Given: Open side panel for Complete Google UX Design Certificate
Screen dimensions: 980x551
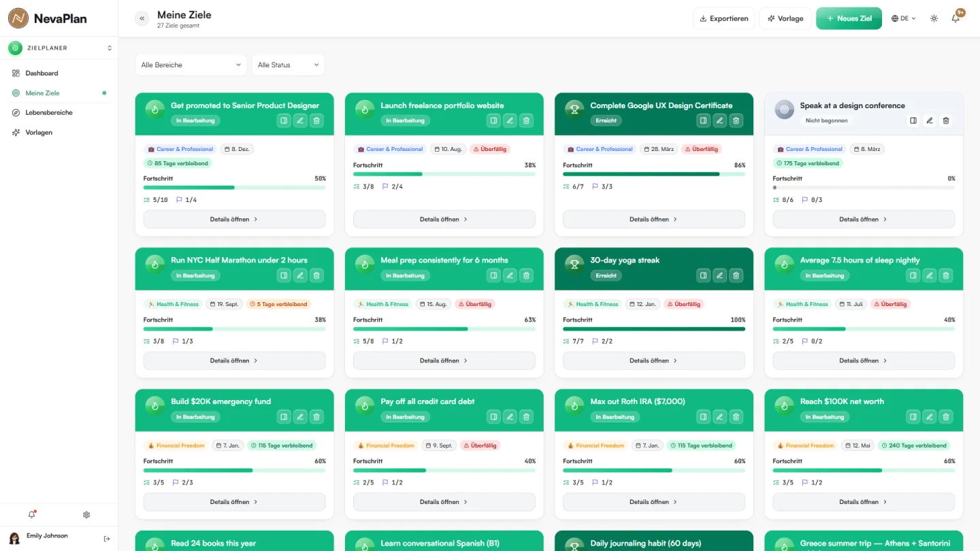Looking at the screenshot, I should pos(703,120).
